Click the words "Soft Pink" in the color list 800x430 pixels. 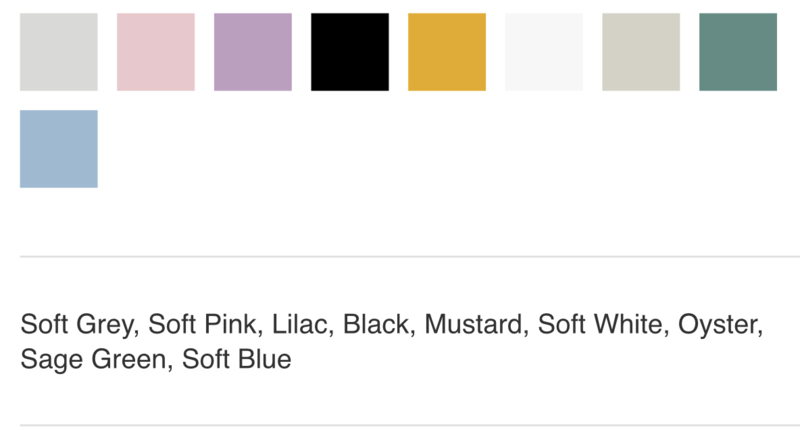click(x=202, y=324)
